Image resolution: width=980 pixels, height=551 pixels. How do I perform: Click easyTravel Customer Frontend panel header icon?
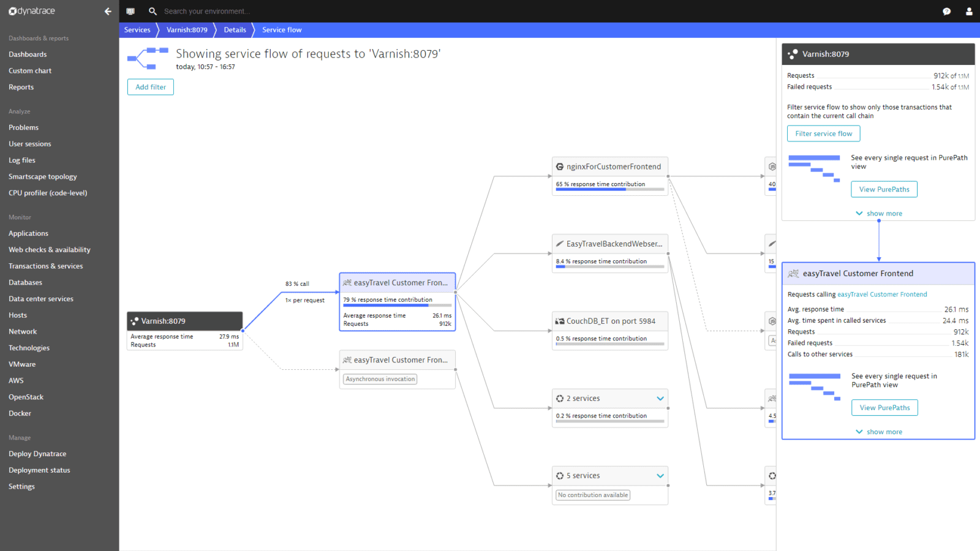point(793,274)
